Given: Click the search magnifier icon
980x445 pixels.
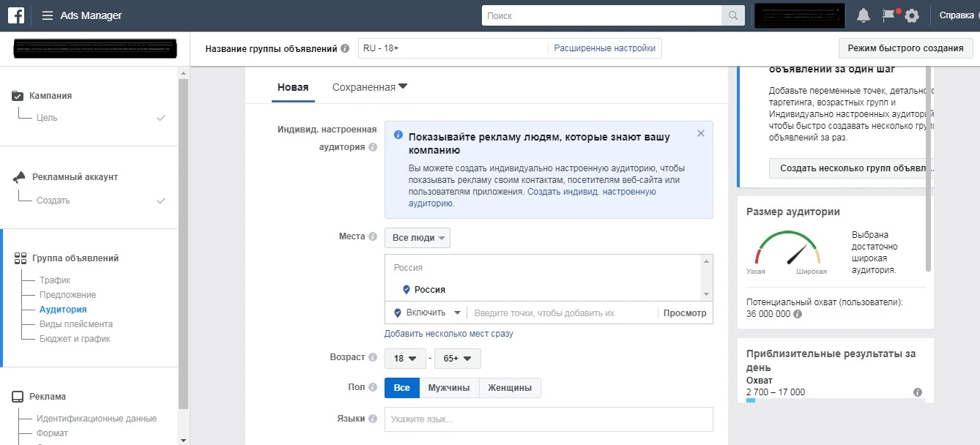Looking at the screenshot, I should pyautogui.click(x=732, y=15).
